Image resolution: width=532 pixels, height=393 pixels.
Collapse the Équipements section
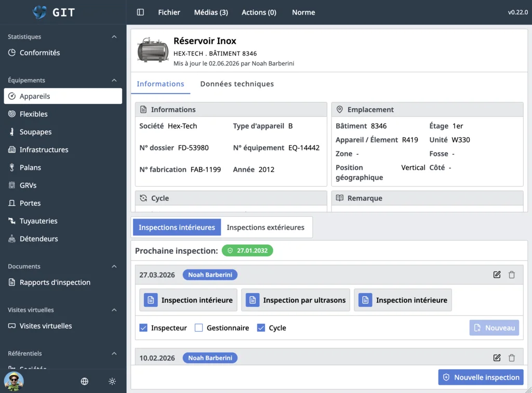tap(114, 80)
